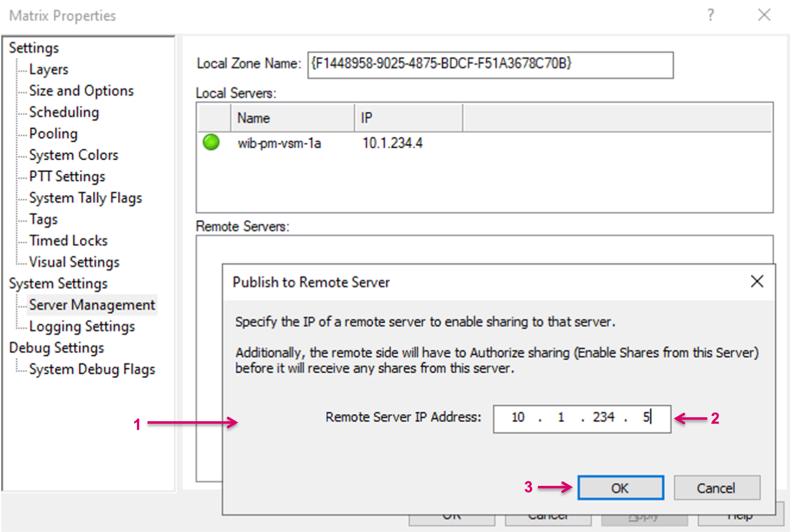790x532 pixels.
Task: Select System Tally Flags item
Action: [x=85, y=198]
